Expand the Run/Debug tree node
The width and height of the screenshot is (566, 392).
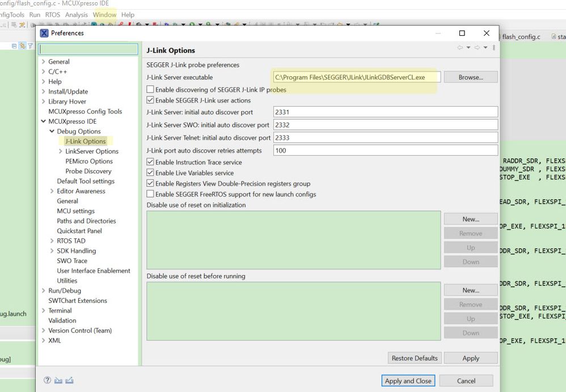(43, 290)
